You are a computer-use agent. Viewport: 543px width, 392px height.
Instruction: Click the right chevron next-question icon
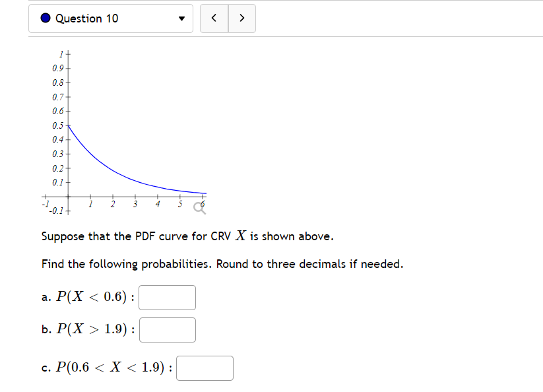pyautogui.click(x=241, y=18)
